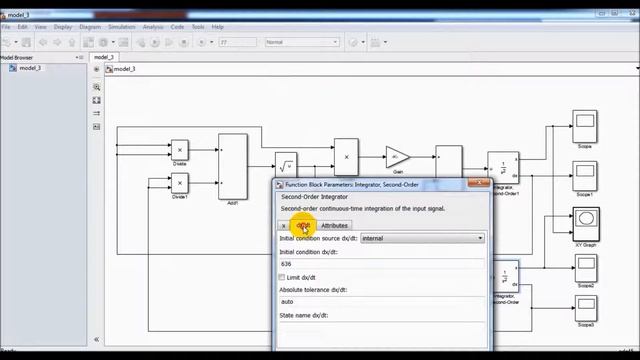Click Fit to View palette icon
The height and width of the screenshot is (360, 640).
coord(96,100)
